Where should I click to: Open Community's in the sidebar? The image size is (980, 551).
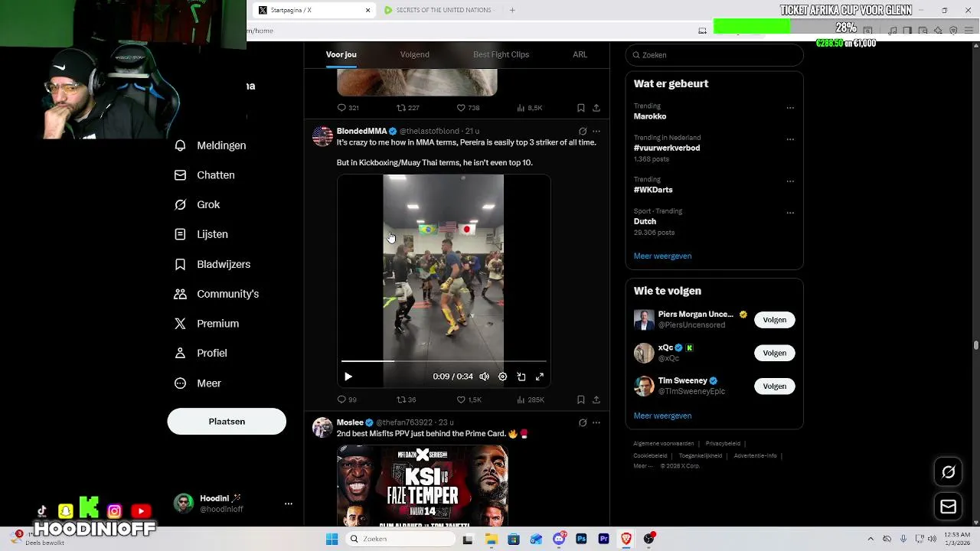(x=217, y=294)
